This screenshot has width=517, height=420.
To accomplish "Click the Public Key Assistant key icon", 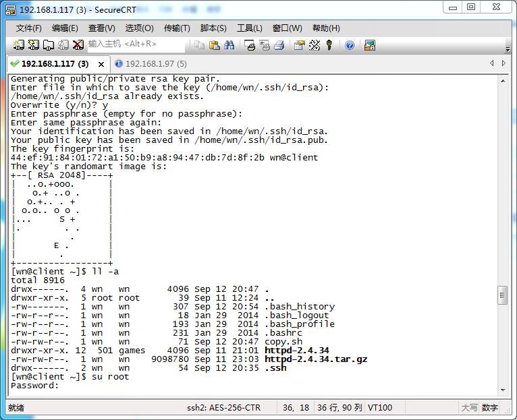I will coord(329,44).
